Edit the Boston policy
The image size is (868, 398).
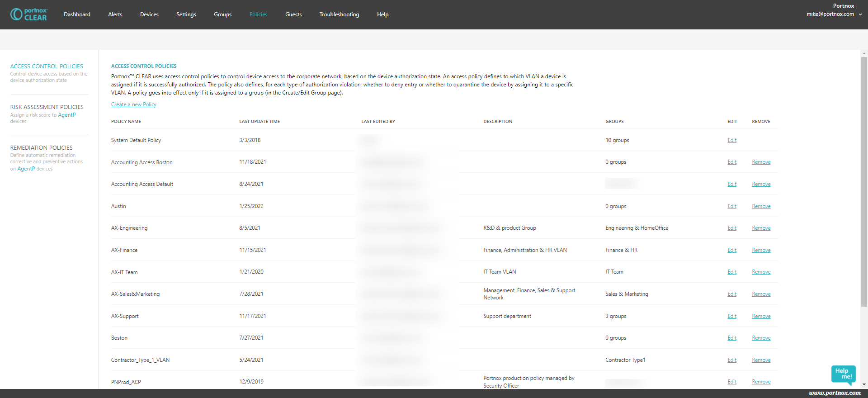click(732, 338)
